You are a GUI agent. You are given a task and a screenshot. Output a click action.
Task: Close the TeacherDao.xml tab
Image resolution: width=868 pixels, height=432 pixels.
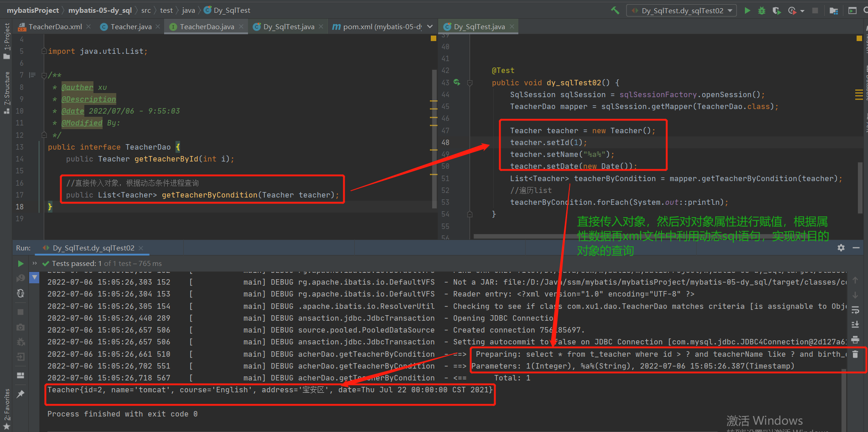click(x=88, y=26)
